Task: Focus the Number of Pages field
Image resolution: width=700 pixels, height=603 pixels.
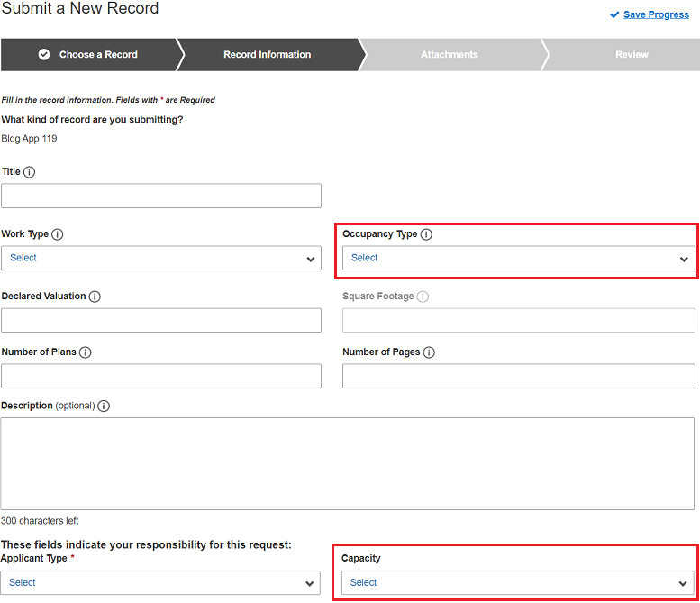Action: (519, 376)
